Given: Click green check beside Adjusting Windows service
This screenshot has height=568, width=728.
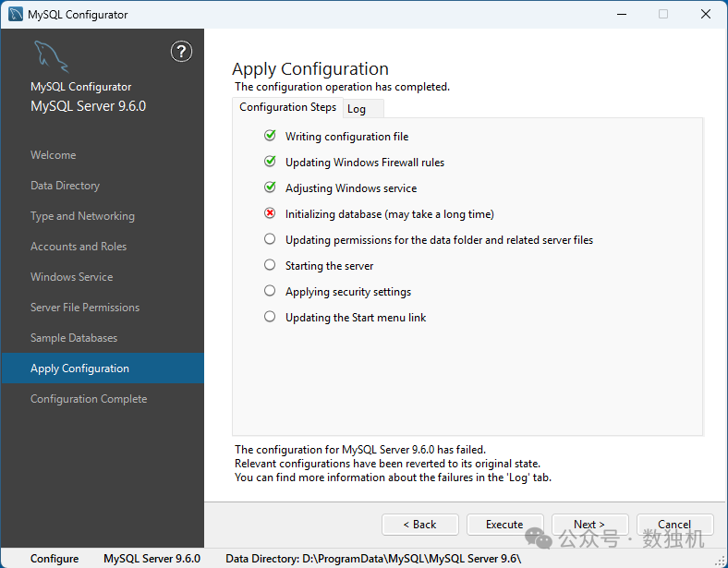Looking at the screenshot, I should [x=270, y=187].
